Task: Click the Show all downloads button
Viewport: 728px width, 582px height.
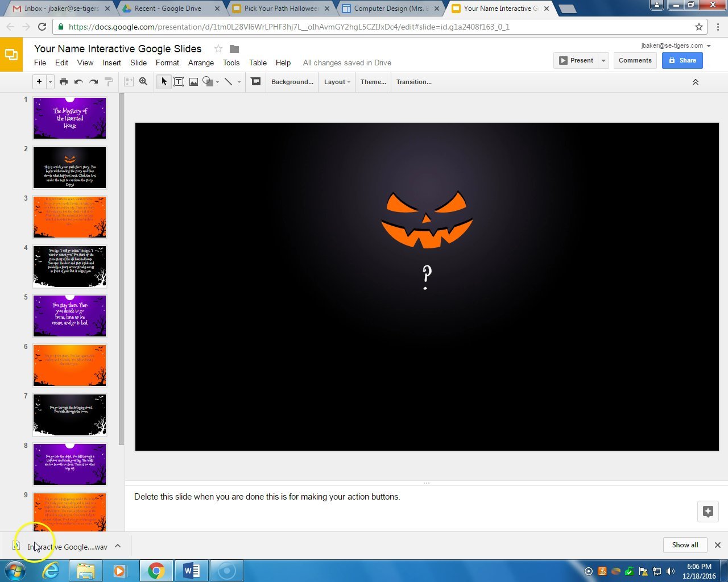Action: [685, 545]
